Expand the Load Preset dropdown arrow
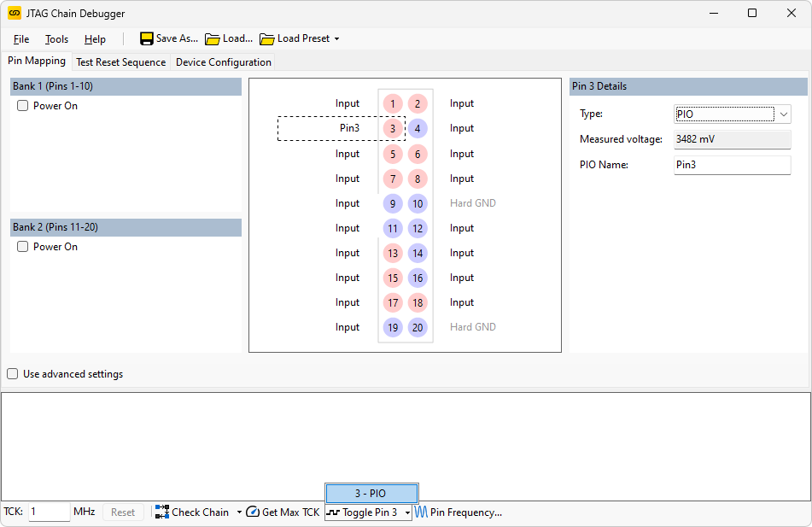Image resolution: width=812 pixels, height=527 pixels. 336,39
